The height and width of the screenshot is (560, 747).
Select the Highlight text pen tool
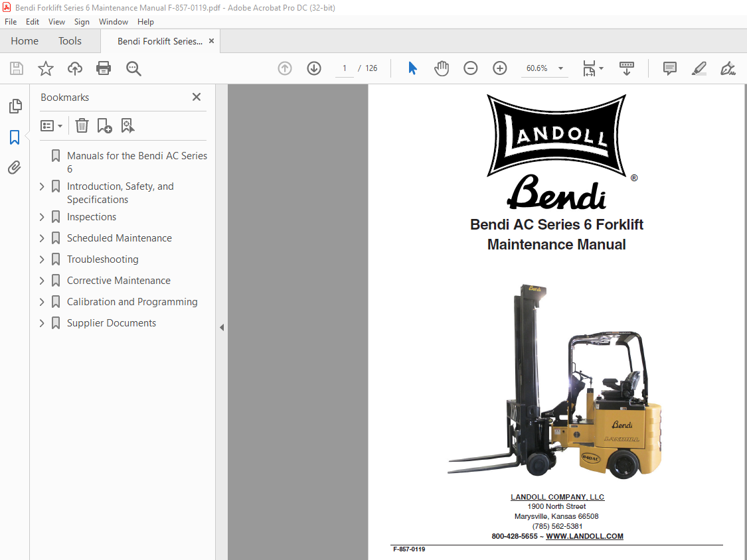point(699,68)
